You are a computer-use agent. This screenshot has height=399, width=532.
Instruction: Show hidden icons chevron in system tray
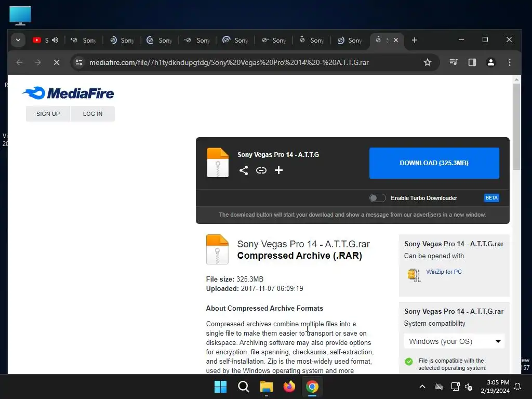tap(422, 387)
